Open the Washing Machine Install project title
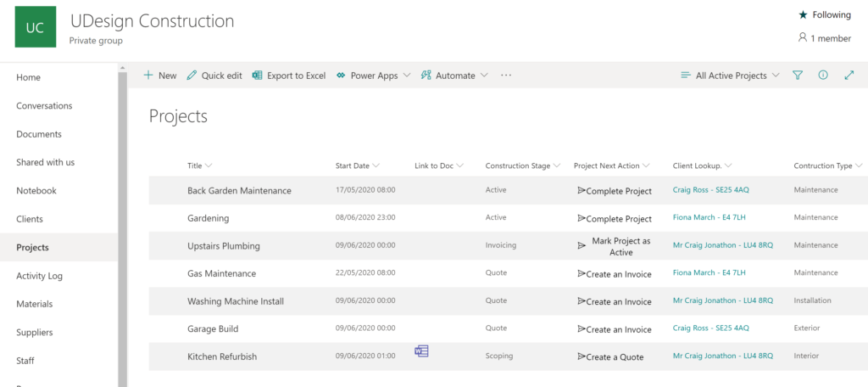868x387 pixels. [x=236, y=301]
